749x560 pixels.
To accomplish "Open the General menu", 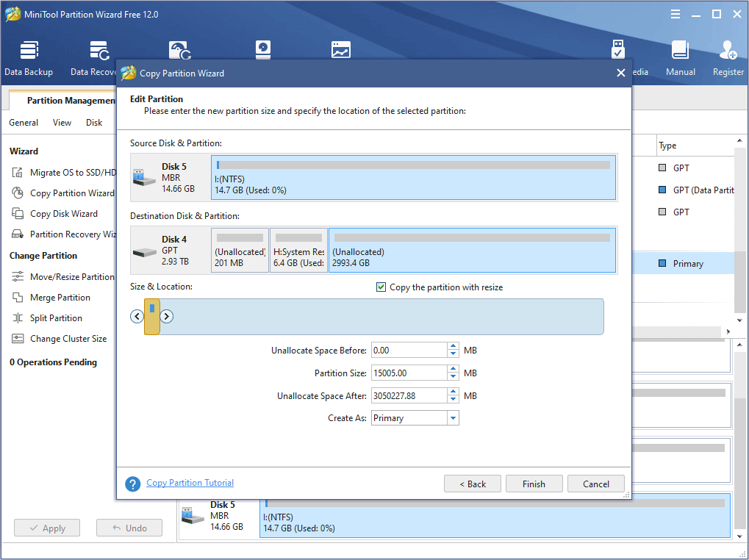I will 24,123.
